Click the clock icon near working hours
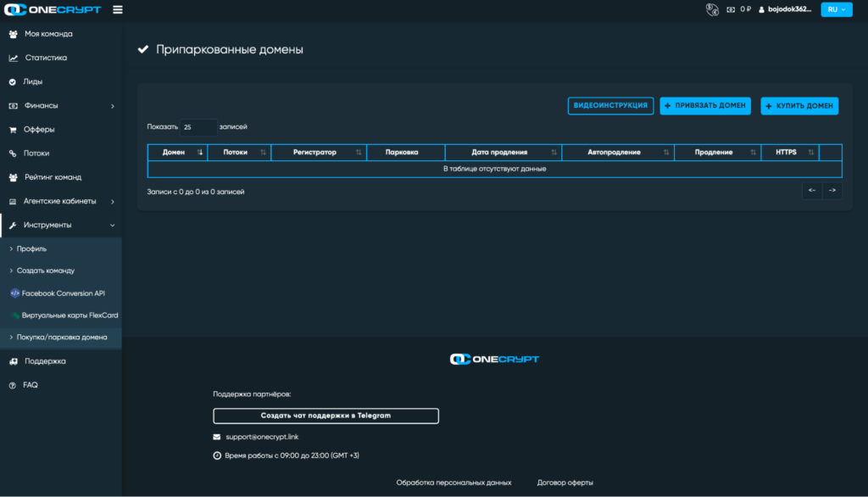 coord(217,455)
